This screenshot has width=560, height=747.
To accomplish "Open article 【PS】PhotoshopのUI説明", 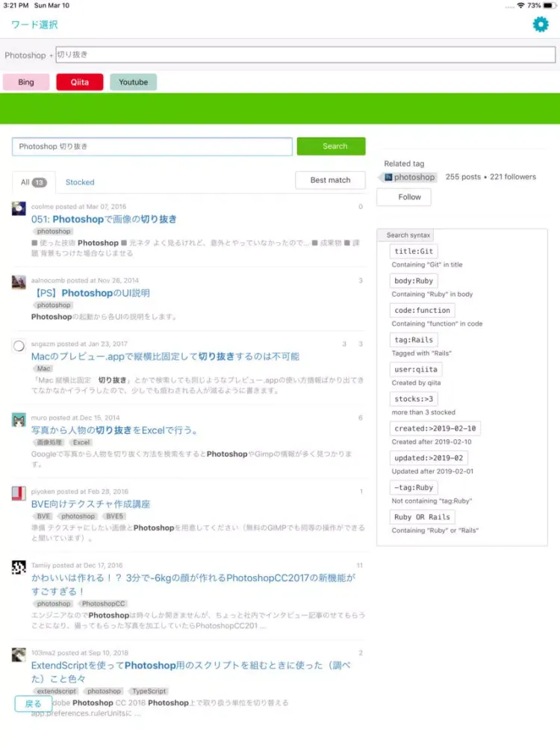I will pyautogui.click(x=90, y=293).
